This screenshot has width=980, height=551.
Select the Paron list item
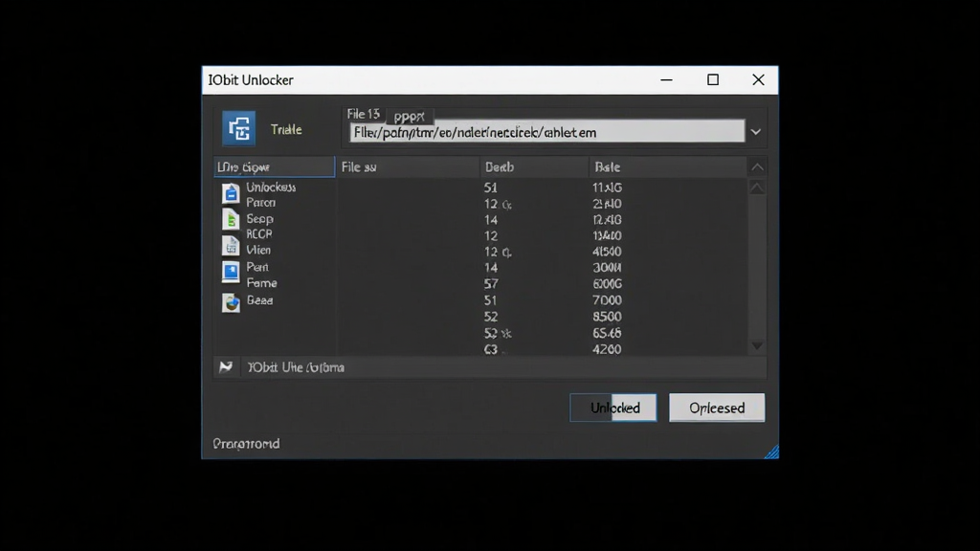[x=260, y=203]
